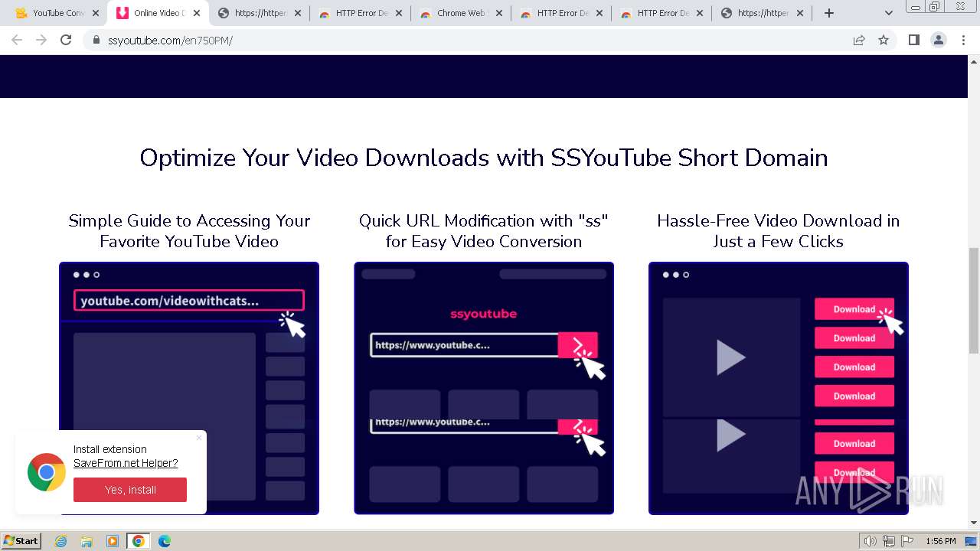This screenshot has width=980, height=551.
Task: Open the Chrome three-dot menu
Action: click(963, 40)
